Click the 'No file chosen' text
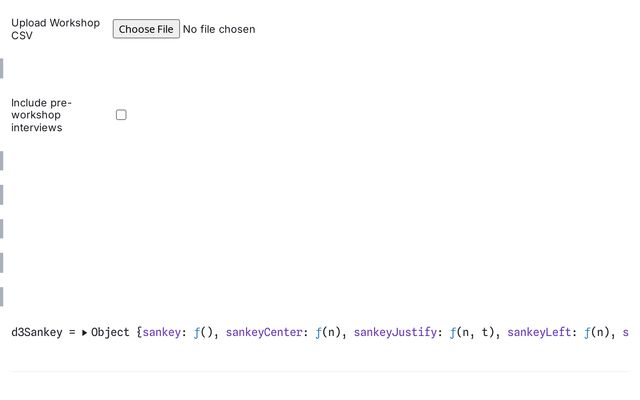The height and width of the screenshot is (400, 640). 219,29
